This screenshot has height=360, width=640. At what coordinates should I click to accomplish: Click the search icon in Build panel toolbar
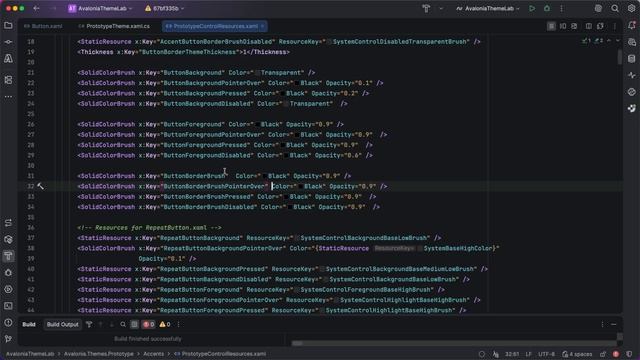click(123, 324)
